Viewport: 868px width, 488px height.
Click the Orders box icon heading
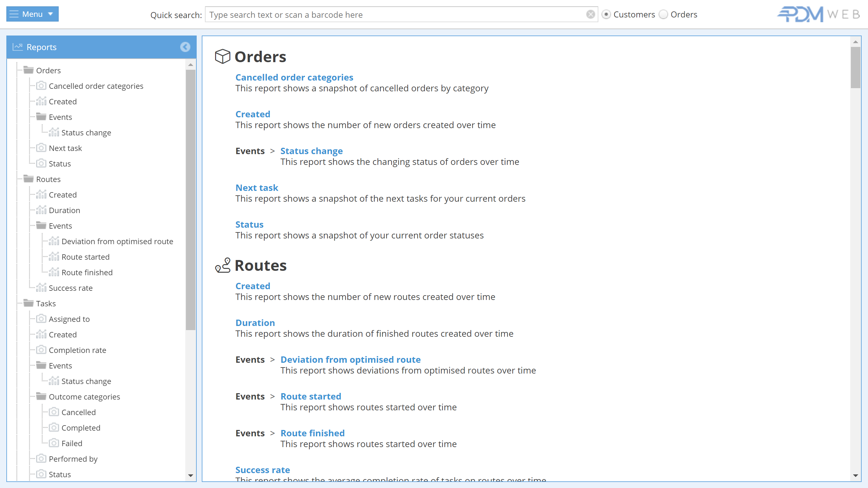pos(222,56)
